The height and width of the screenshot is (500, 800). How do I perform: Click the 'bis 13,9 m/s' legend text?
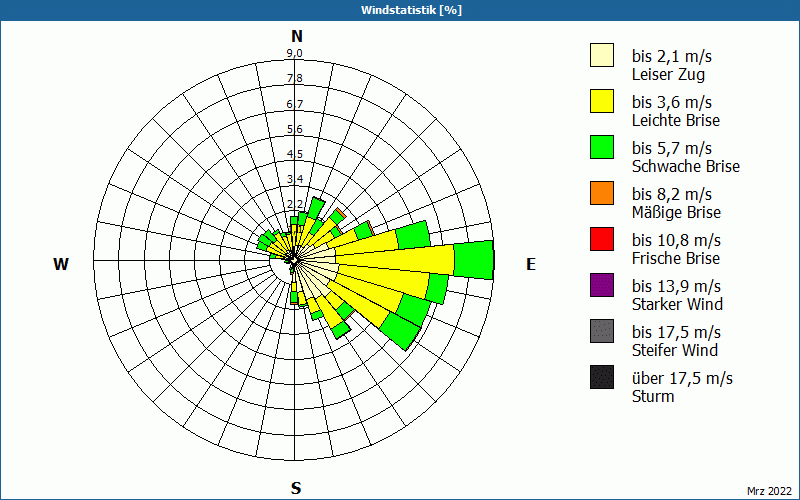[676, 285]
